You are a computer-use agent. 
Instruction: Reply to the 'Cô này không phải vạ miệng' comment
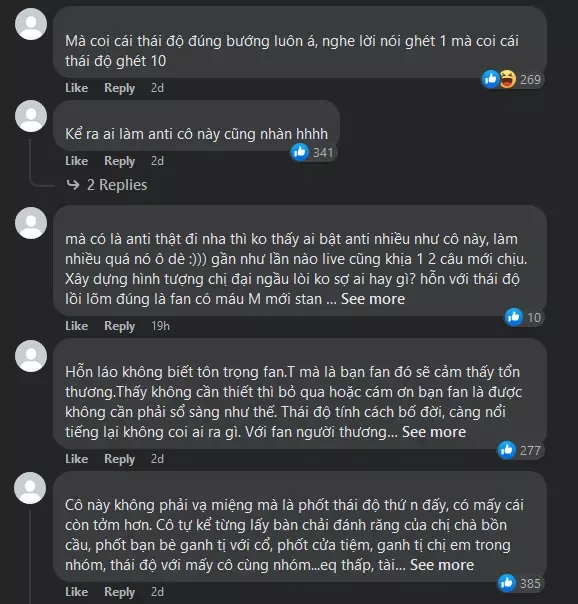119,592
